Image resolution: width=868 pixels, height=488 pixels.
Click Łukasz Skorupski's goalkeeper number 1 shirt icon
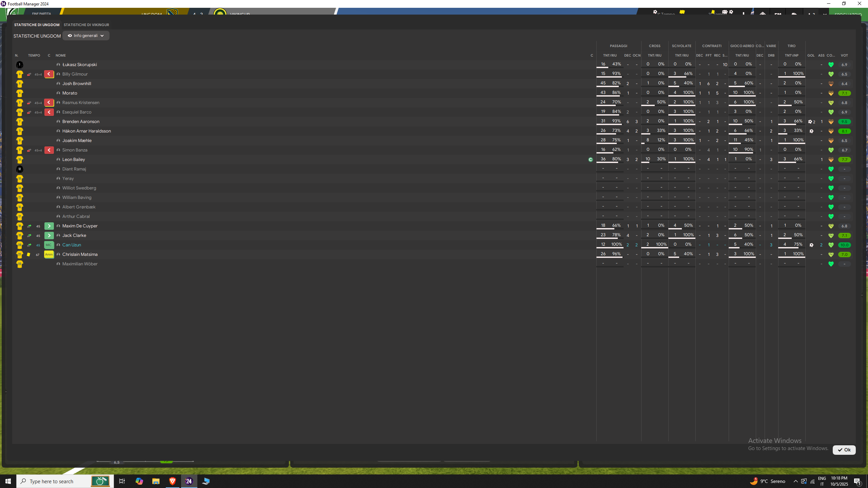tap(20, 64)
